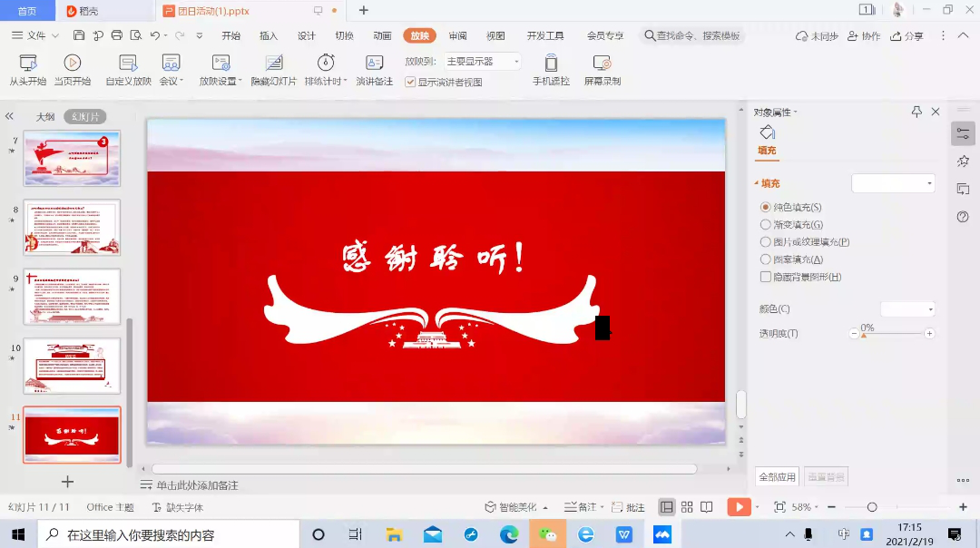Toggle the 显示演讲者视图 checkbox

410,82
